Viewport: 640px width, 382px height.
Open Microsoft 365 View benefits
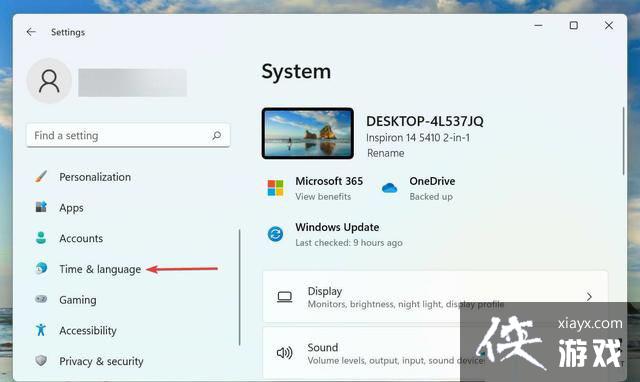pos(323,196)
